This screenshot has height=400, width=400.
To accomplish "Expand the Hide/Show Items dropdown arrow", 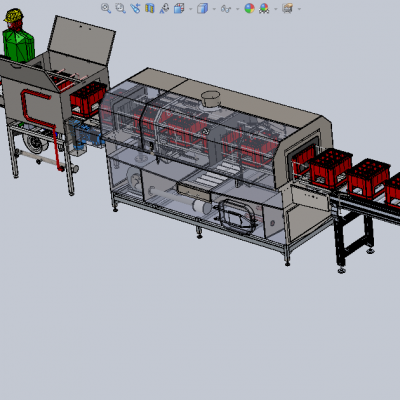I will point(237,9).
